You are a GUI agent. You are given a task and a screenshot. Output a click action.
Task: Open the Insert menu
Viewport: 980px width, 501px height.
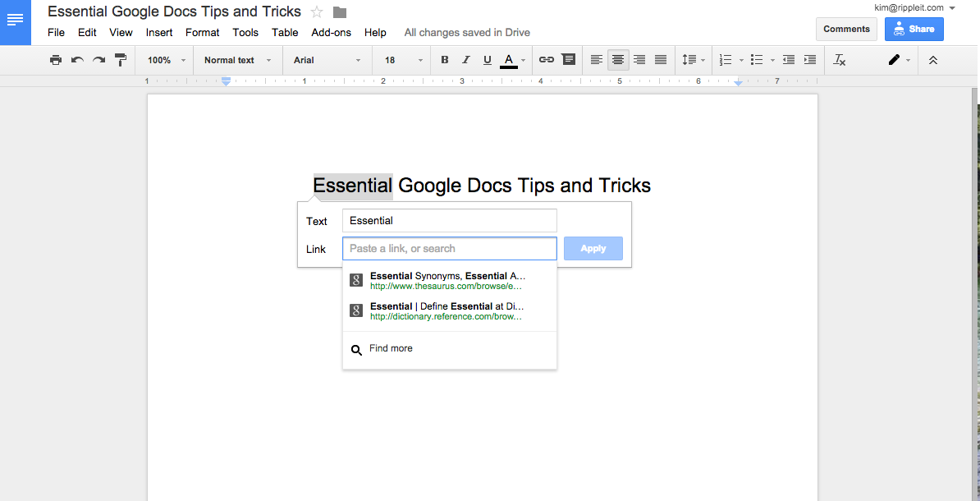pos(159,33)
